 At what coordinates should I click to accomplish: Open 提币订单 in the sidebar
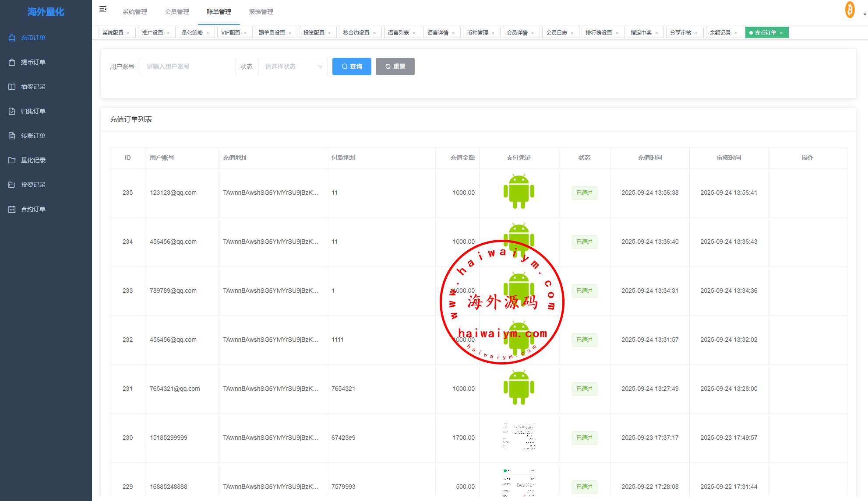pos(33,62)
